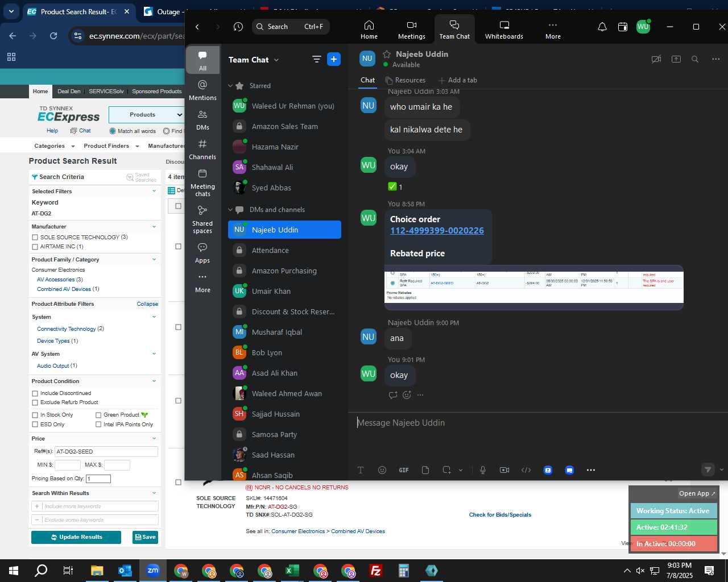The height and width of the screenshot is (582, 728).
Task: Insert code snippet in message toolbar
Action: (x=526, y=470)
